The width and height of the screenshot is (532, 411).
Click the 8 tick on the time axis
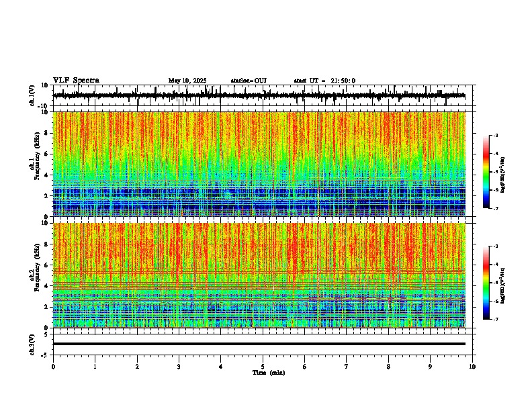coord(388,367)
